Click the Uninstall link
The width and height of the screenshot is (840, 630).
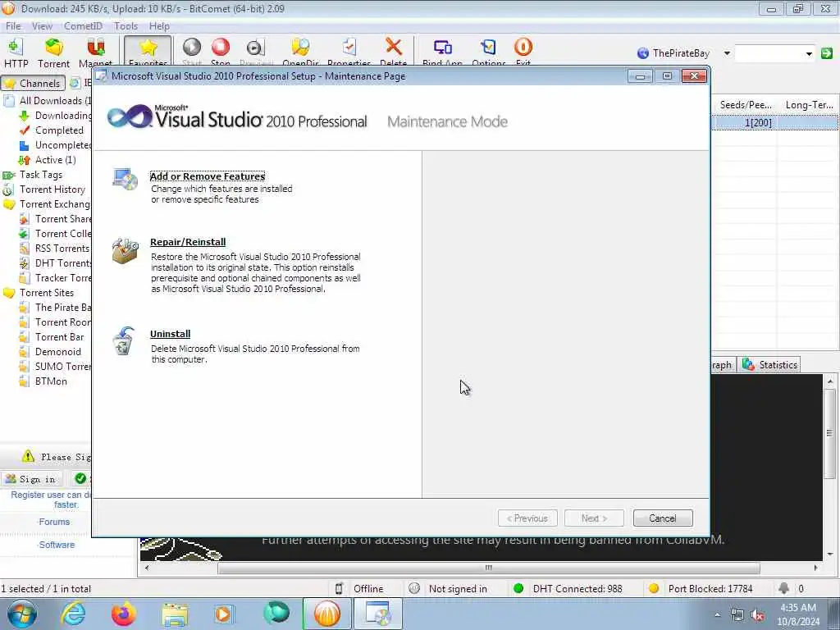pyautogui.click(x=171, y=334)
